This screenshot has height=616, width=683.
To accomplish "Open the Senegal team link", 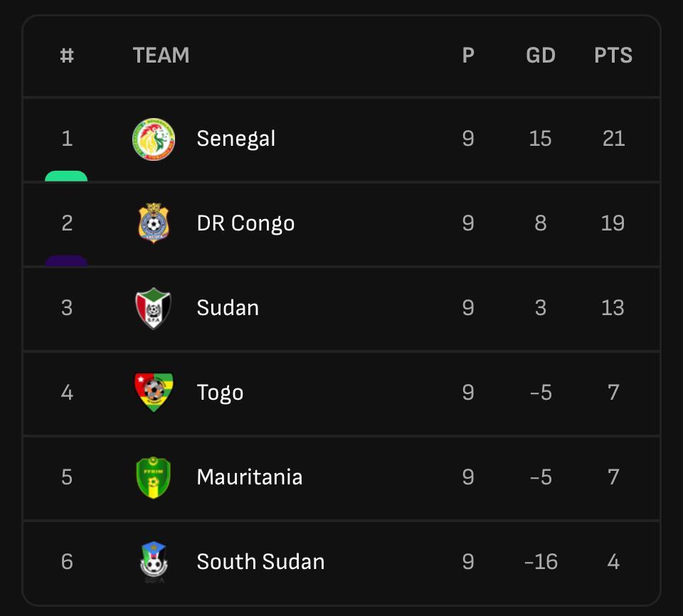I will [x=235, y=139].
